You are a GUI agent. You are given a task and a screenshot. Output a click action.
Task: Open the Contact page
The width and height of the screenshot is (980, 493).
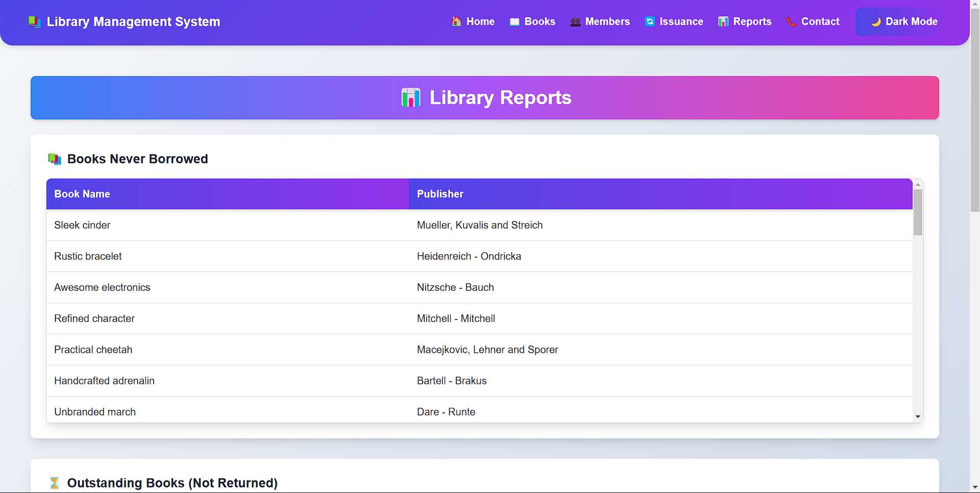pyautogui.click(x=812, y=21)
